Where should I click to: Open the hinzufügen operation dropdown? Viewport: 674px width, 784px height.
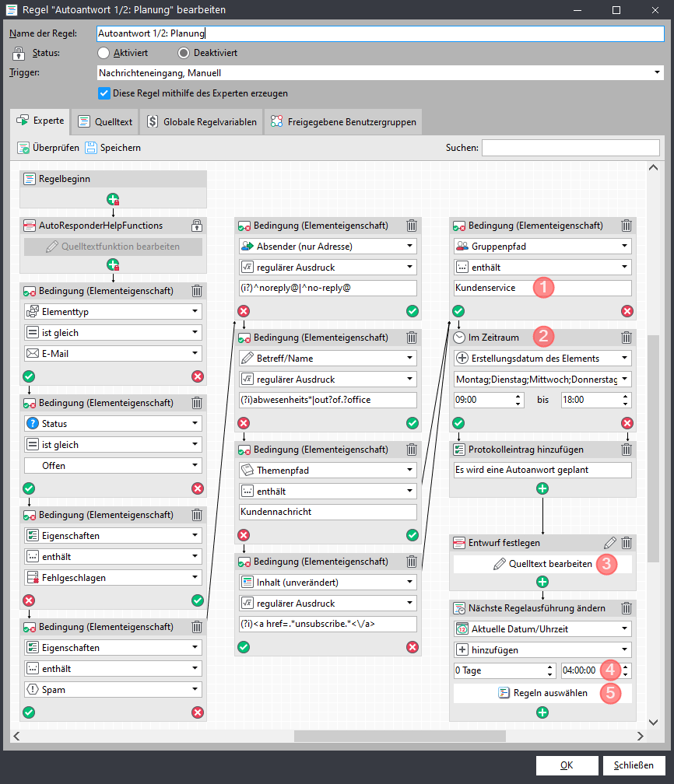[542, 649]
